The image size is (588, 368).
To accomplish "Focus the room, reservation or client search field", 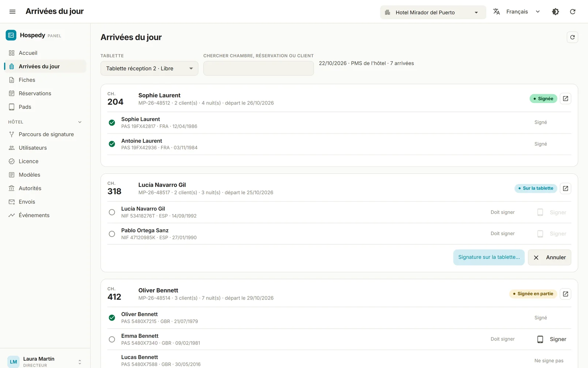I will click(258, 68).
